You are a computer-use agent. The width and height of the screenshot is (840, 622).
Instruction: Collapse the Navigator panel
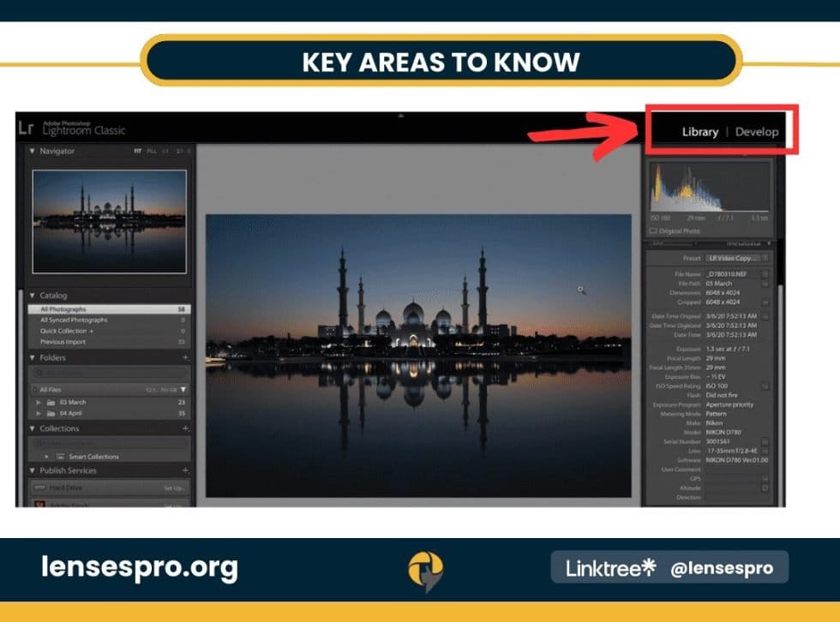[33, 151]
